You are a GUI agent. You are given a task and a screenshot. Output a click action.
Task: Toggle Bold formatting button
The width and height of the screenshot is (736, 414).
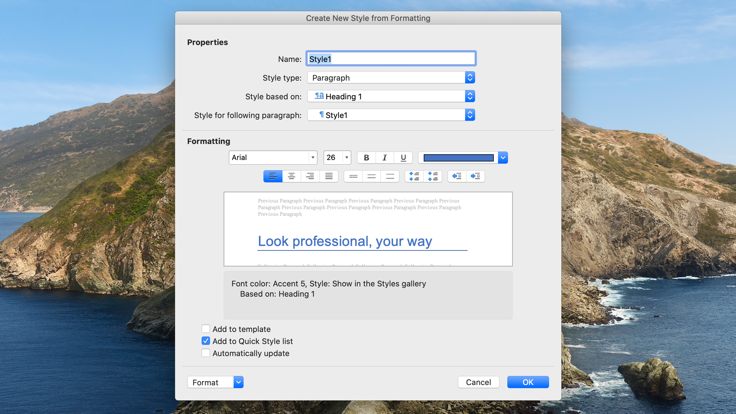pyautogui.click(x=366, y=158)
